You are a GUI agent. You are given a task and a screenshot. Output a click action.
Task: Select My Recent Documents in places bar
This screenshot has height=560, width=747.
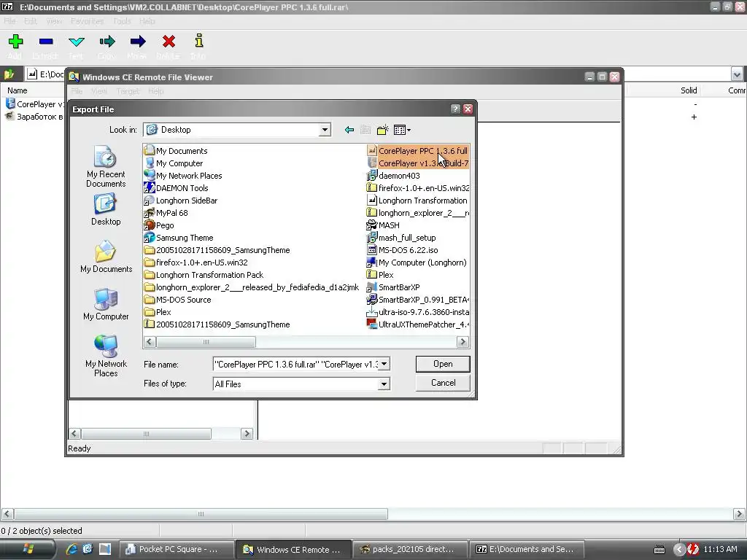point(106,167)
